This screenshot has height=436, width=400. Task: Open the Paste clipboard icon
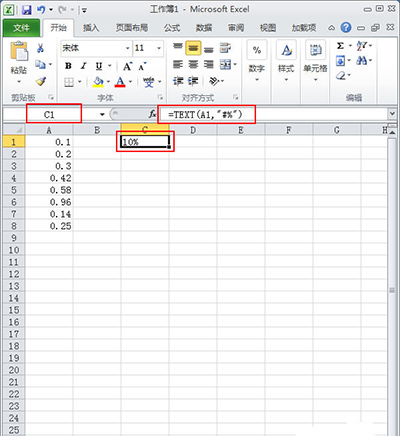pos(19,51)
